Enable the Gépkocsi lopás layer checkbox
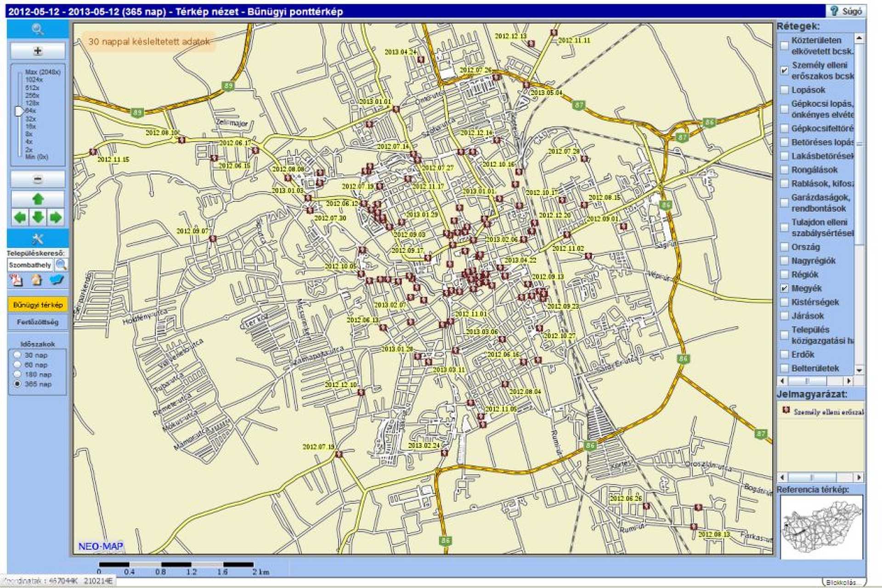The image size is (882, 588). point(785,109)
